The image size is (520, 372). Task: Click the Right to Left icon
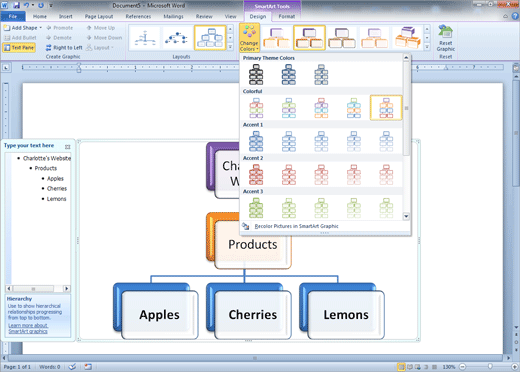pos(49,48)
